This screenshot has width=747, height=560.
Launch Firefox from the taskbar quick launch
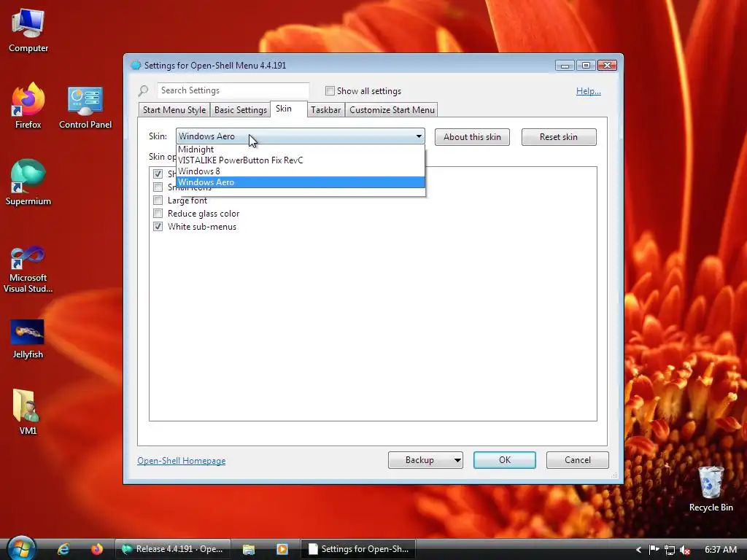97,549
